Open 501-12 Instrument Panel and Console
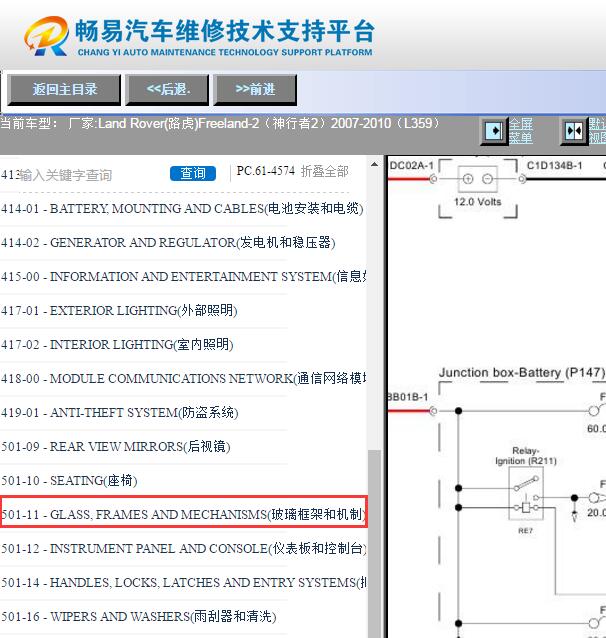 (183, 549)
